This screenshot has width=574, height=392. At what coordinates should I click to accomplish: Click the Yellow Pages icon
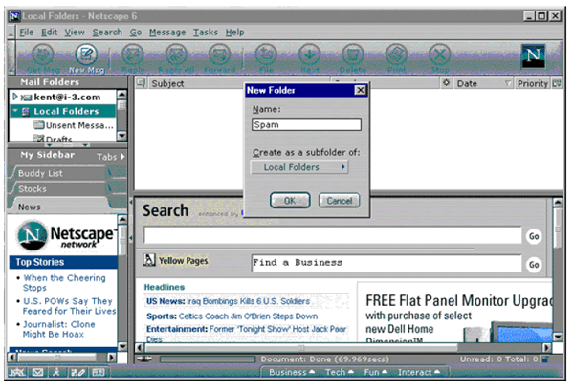pos(149,260)
